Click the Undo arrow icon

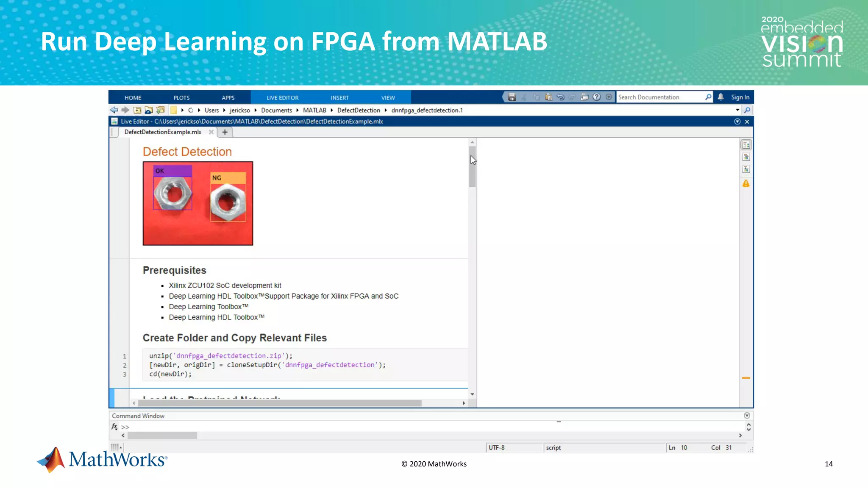[560, 97]
